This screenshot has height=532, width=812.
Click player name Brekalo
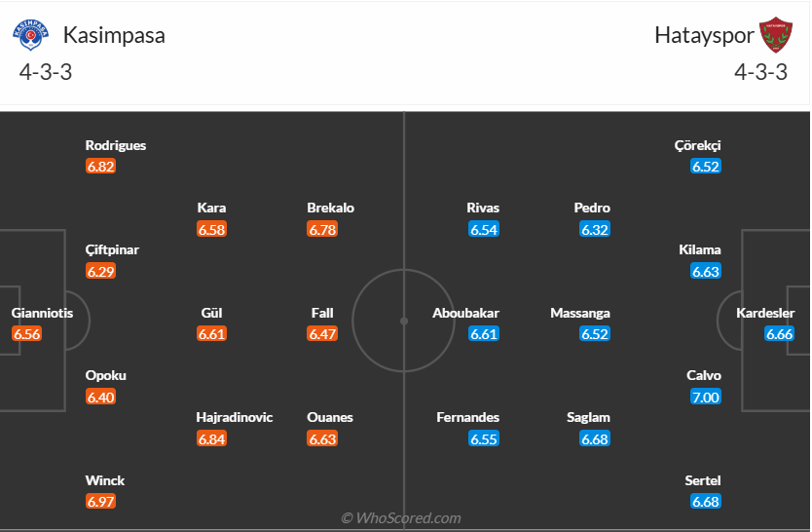pyautogui.click(x=331, y=208)
